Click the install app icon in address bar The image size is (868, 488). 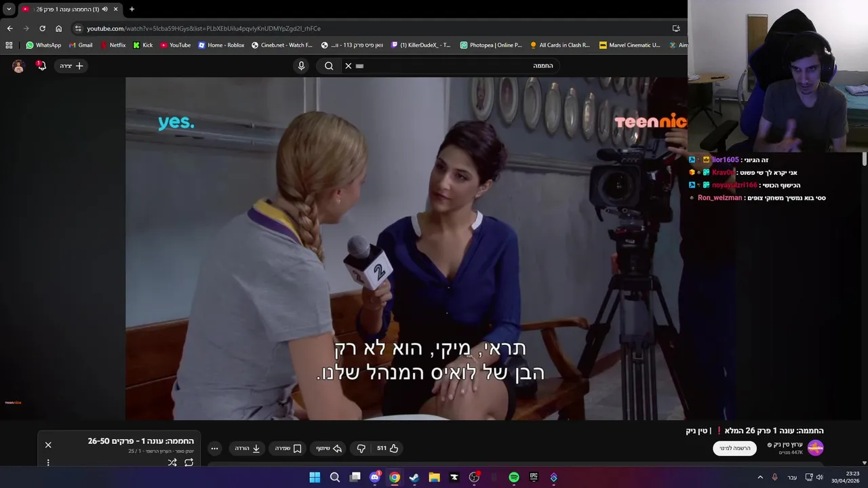(x=676, y=28)
